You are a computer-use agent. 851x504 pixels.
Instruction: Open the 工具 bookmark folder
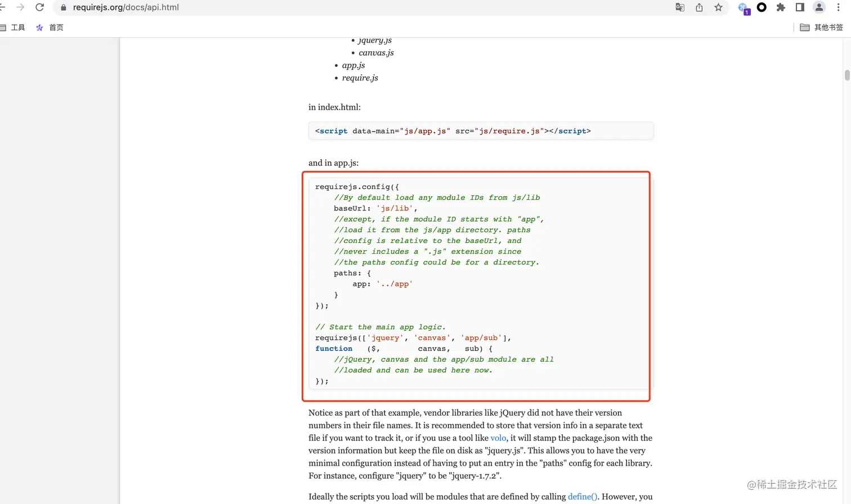(12, 28)
